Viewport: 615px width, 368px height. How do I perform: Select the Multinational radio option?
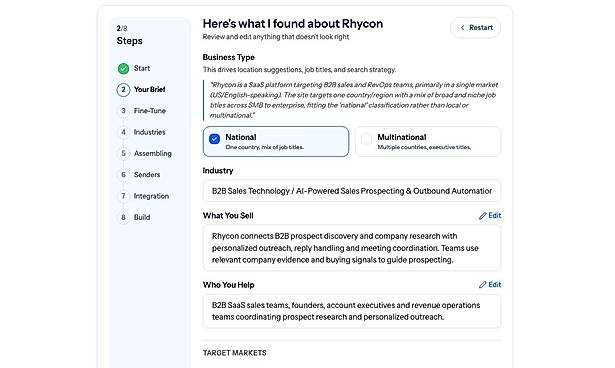(366, 139)
